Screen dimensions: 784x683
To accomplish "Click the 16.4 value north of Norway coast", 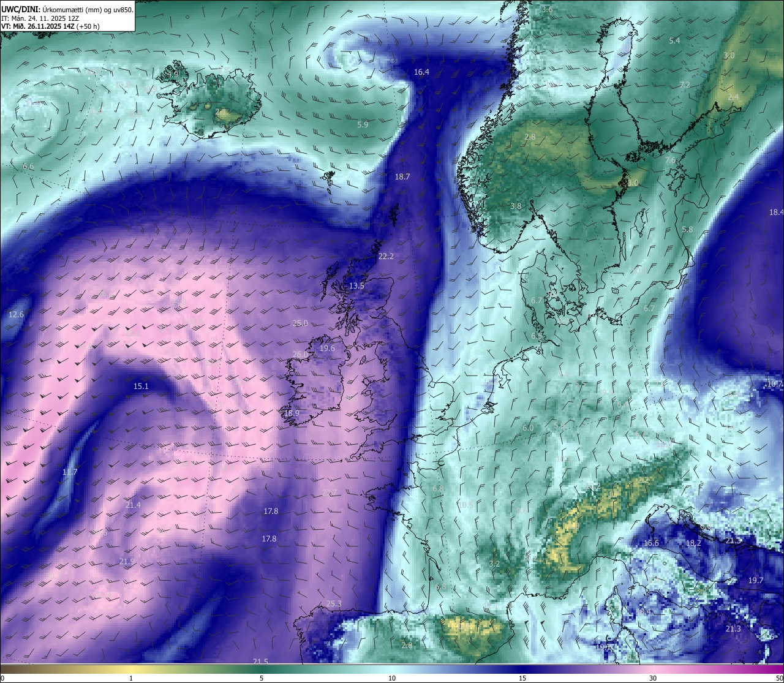I will pos(421,72).
